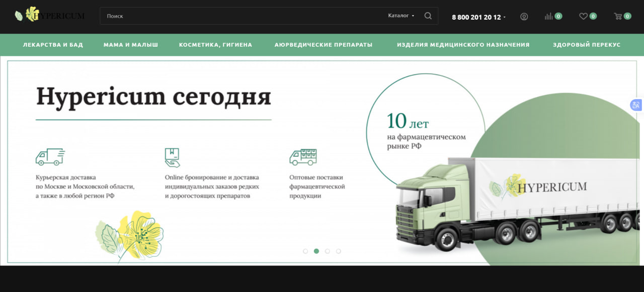The image size is (644, 292).
Task: Select the fourth banner slide dot
Action: click(x=339, y=251)
